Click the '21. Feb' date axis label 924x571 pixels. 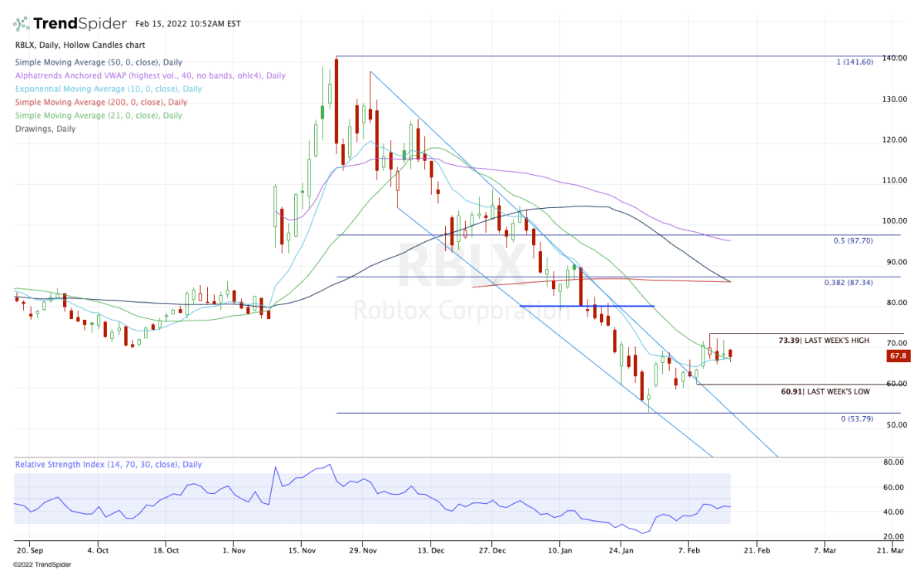(x=755, y=552)
